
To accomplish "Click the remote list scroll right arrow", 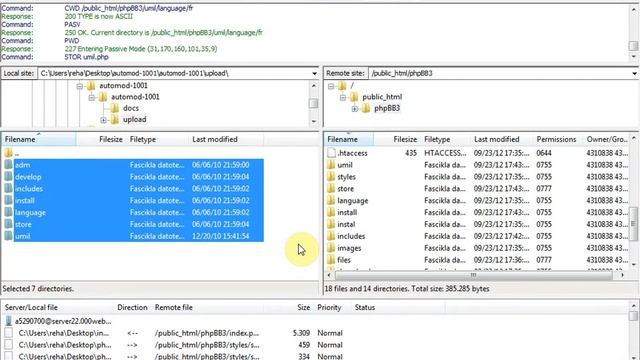I will [623, 276].
